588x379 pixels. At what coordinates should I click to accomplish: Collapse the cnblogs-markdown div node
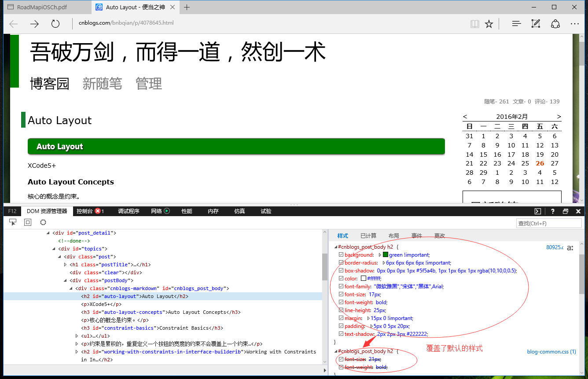[x=71, y=288]
